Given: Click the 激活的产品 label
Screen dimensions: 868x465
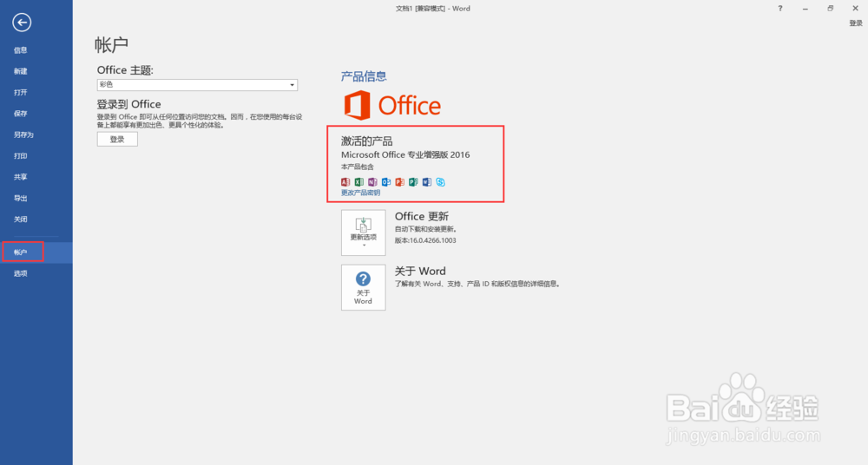Looking at the screenshot, I should (366, 141).
